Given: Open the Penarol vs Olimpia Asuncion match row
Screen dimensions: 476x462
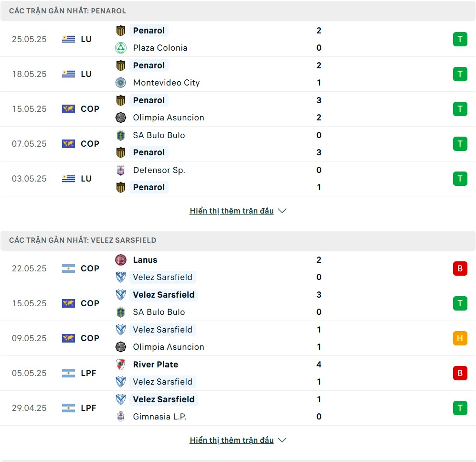Looking at the screenshot, I should pyautogui.click(x=238, y=109).
